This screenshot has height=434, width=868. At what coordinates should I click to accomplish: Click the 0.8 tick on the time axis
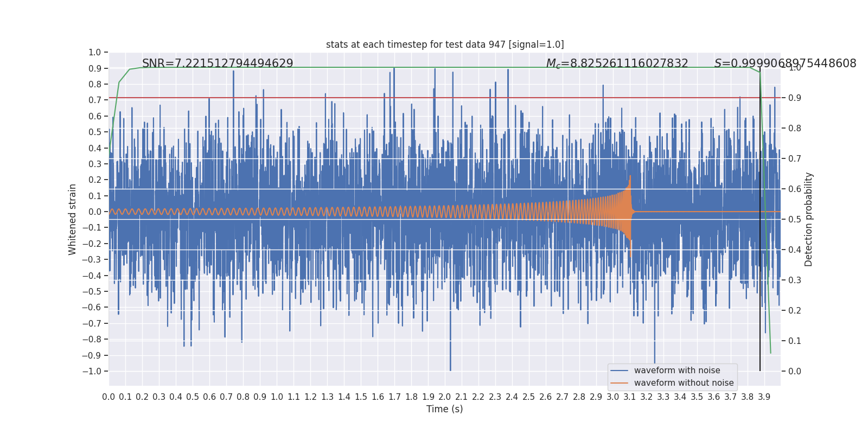click(243, 397)
